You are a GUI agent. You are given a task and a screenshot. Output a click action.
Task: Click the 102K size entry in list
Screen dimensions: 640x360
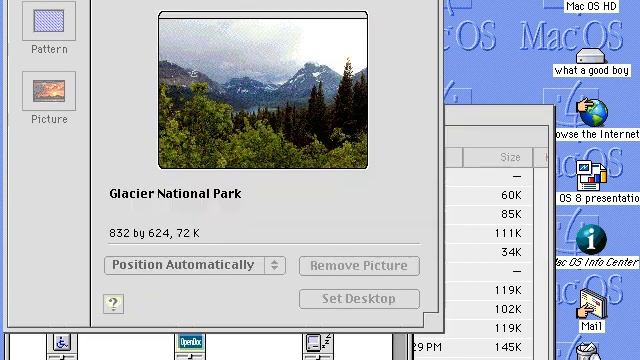pos(508,309)
